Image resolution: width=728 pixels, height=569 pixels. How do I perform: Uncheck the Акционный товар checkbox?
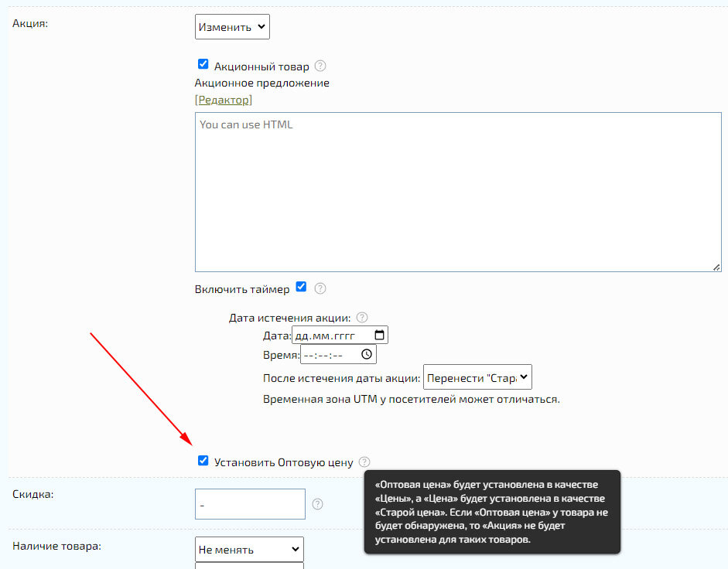coord(203,65)
